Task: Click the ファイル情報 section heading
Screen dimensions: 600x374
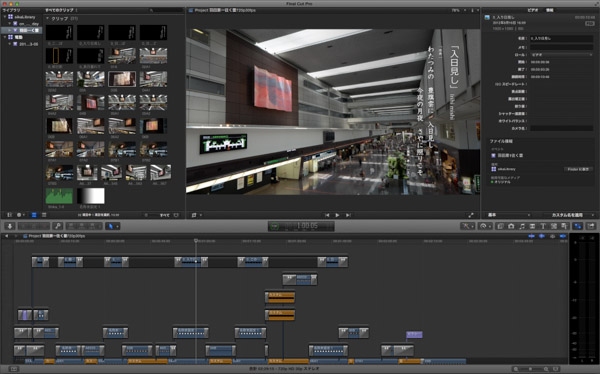Action: [501, 141]
